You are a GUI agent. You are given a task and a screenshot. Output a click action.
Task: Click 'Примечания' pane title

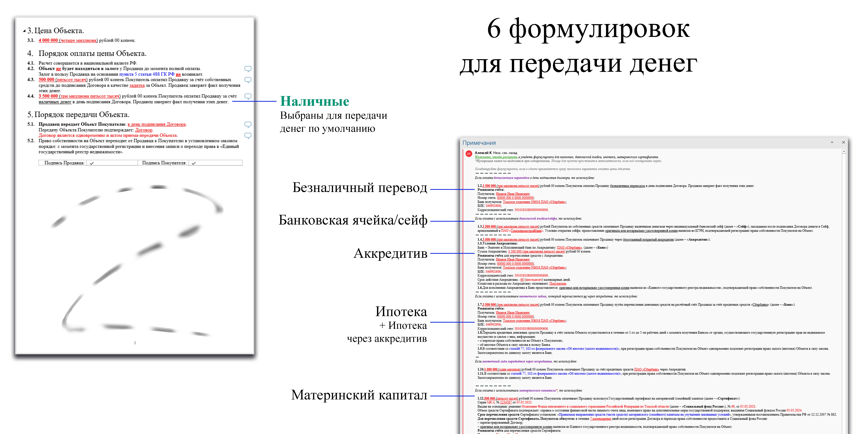(479, 143)
